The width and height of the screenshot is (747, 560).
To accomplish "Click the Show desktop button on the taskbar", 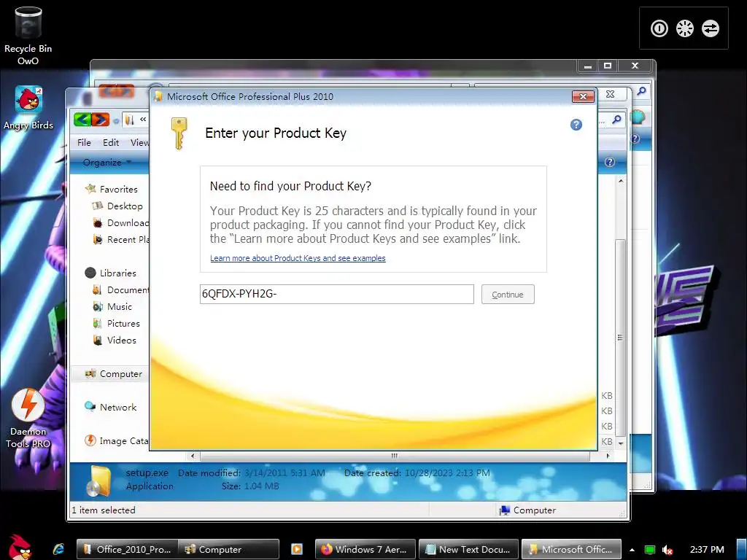I will point(742,549).
